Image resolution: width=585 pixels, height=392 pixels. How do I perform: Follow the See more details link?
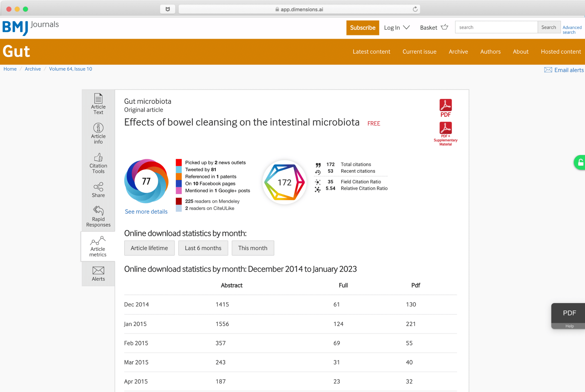pyautogui.click(x=146, y=212)
